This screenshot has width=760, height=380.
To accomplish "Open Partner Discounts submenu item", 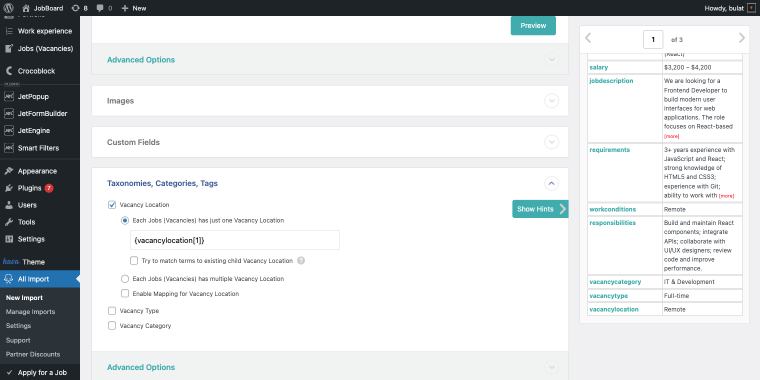I will pyautogui.click(x=33, y=354).
